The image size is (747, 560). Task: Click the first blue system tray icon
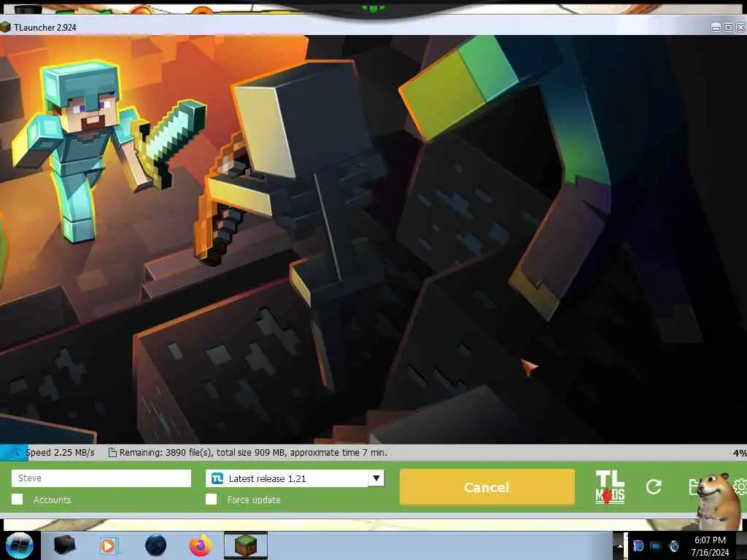point(638,545)
